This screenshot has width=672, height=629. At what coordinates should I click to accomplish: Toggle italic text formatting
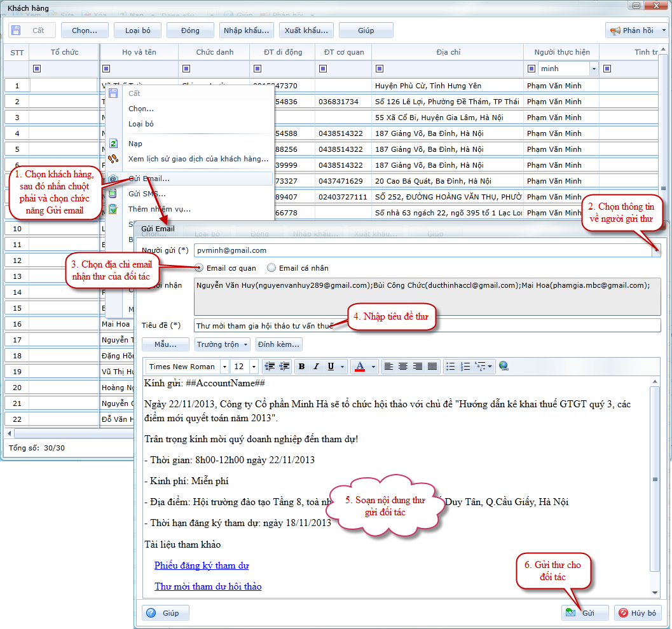316,367
